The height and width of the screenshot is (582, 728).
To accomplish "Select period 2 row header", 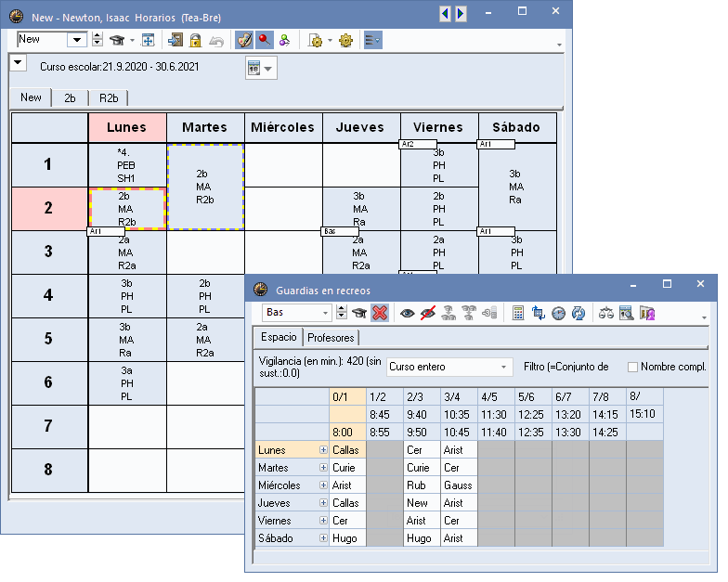I will pyautogui.click(x=48, y=208).
